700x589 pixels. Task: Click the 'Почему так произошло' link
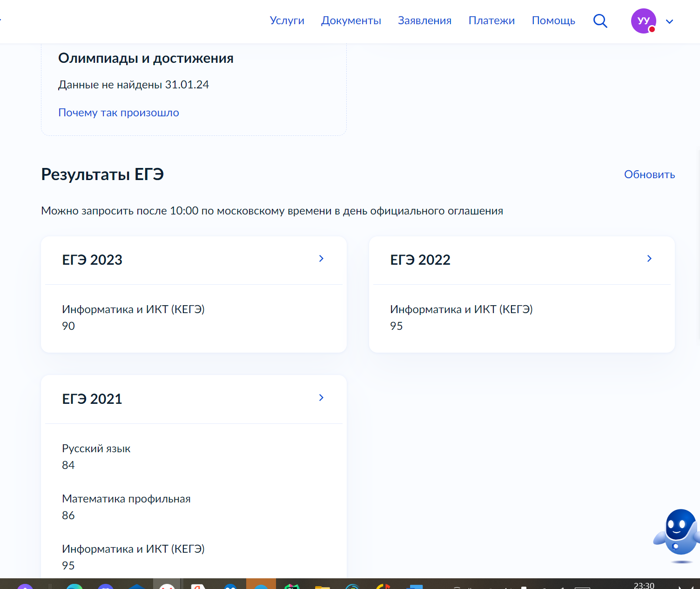point(119,113)
